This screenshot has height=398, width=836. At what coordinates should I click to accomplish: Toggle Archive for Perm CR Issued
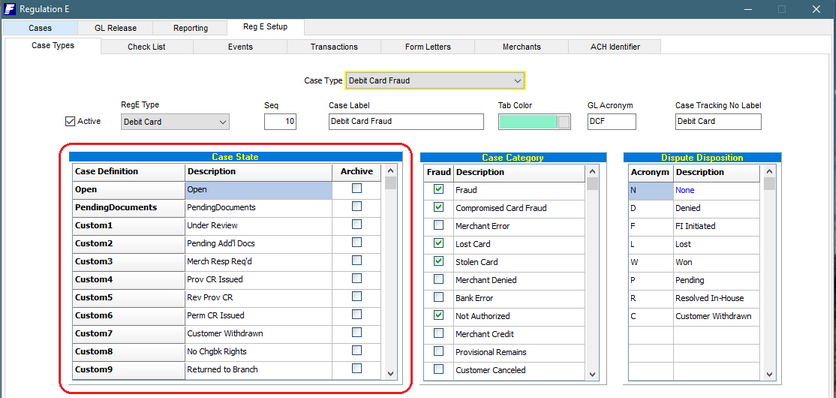[357, 314]
